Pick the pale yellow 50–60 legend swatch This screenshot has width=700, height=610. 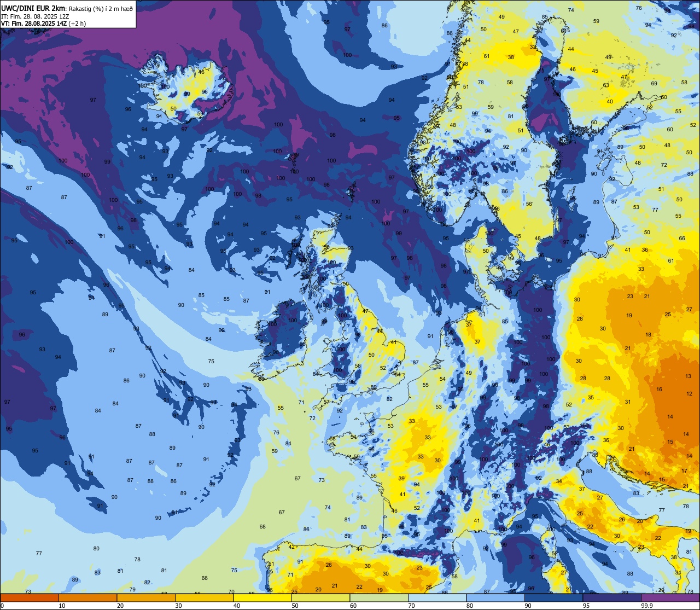[320, 597]
